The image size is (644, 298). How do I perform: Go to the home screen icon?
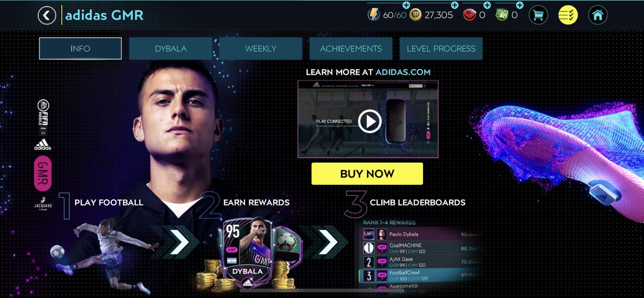[x=598, y=15]
